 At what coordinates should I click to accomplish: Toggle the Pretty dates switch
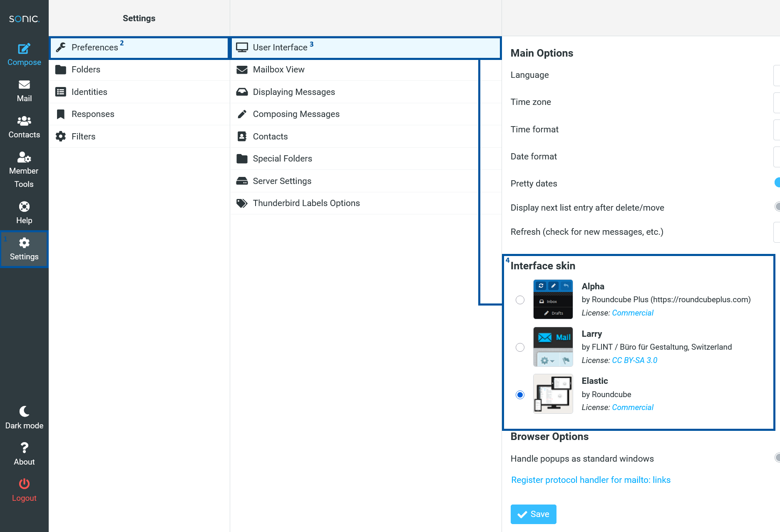coord(777,182)
